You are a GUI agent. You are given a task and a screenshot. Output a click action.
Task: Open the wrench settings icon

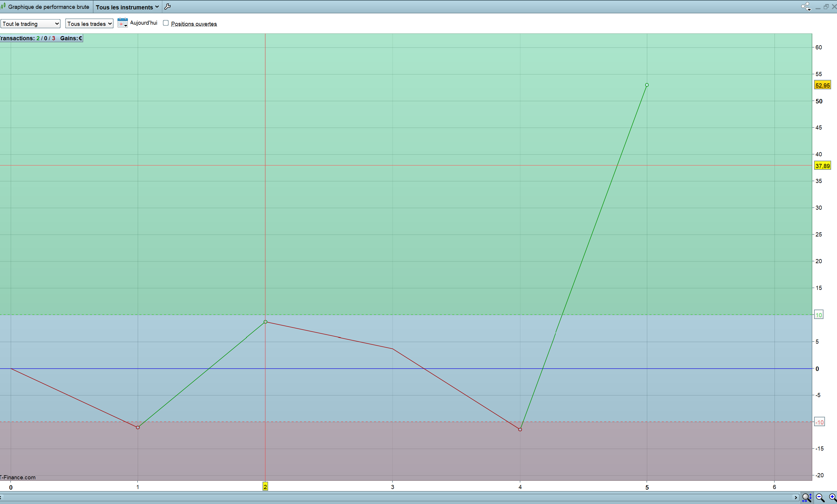point(168,6)
